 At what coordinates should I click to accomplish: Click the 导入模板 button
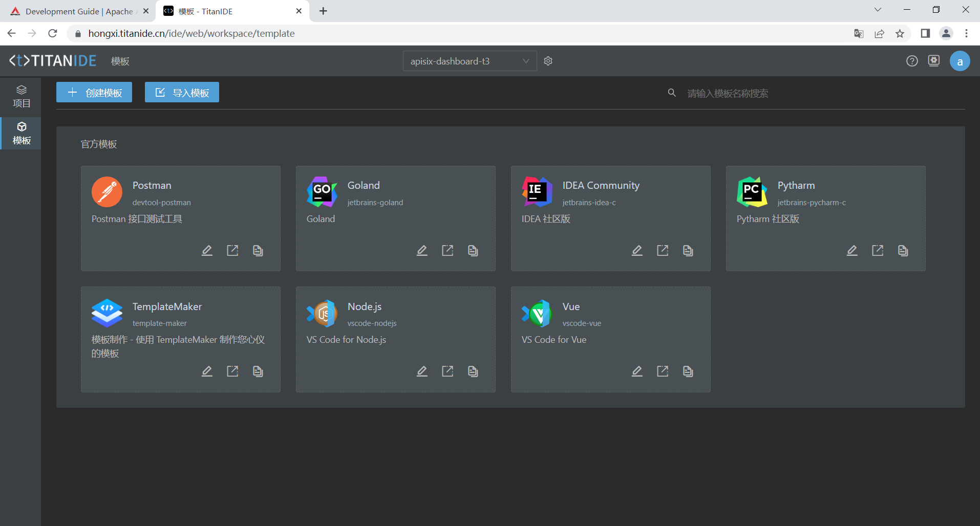point(182,92)
